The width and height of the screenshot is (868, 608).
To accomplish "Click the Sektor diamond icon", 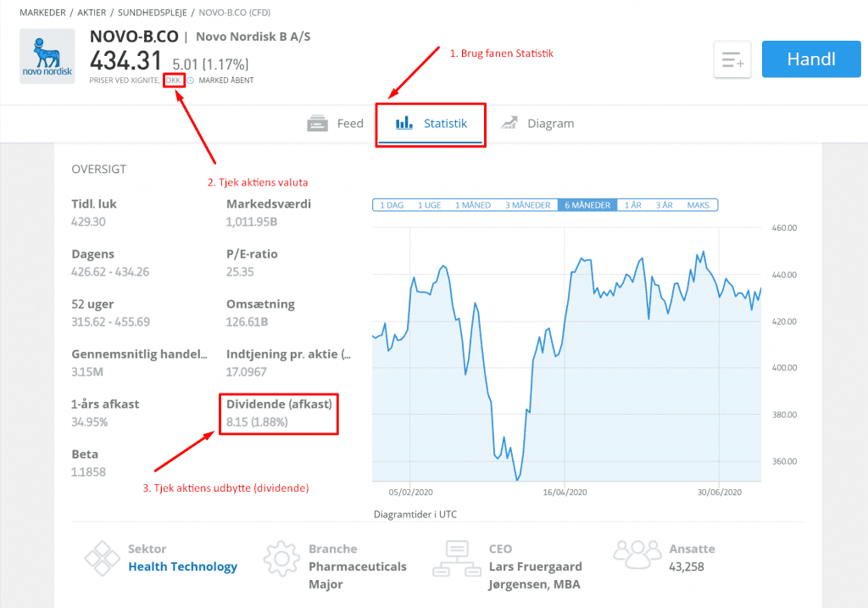I will tap(102, 558).
